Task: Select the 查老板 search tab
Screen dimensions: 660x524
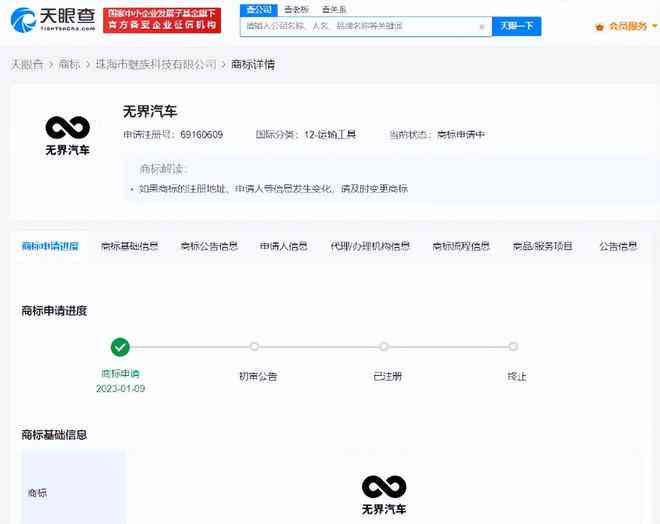Action: (x=296, y=10)
